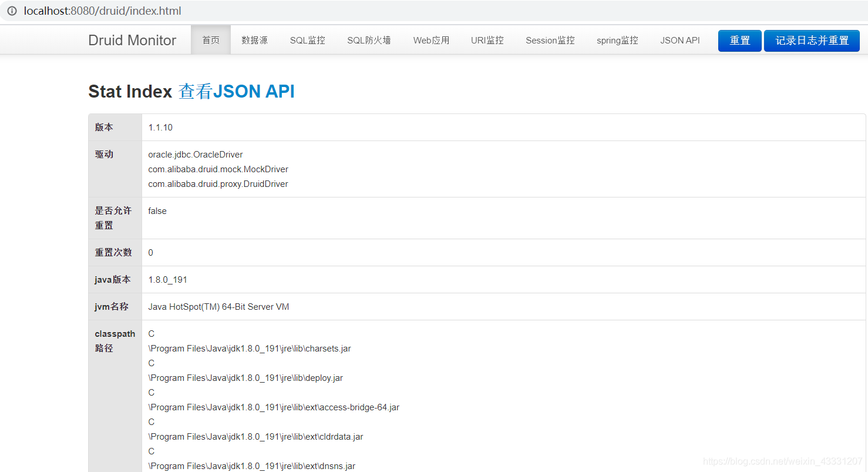868x472 pixels.
Task: Go to the spring监控 tab
Action: (617, 40)
